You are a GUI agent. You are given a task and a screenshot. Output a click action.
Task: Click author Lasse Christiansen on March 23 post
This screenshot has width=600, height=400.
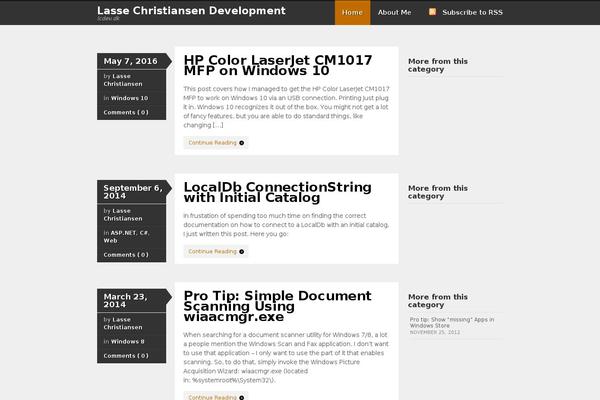(x=123, y=323)
